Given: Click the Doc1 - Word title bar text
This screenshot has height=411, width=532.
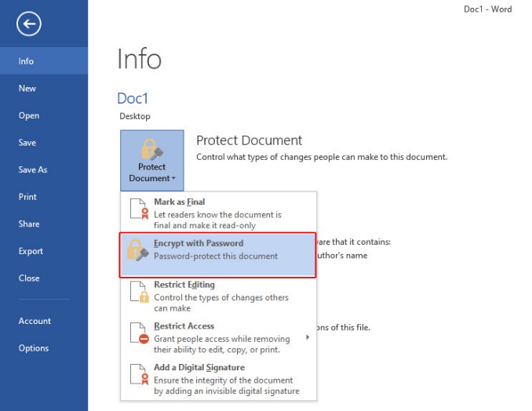Looking at the screenshot, I should (x=487, y=9).
